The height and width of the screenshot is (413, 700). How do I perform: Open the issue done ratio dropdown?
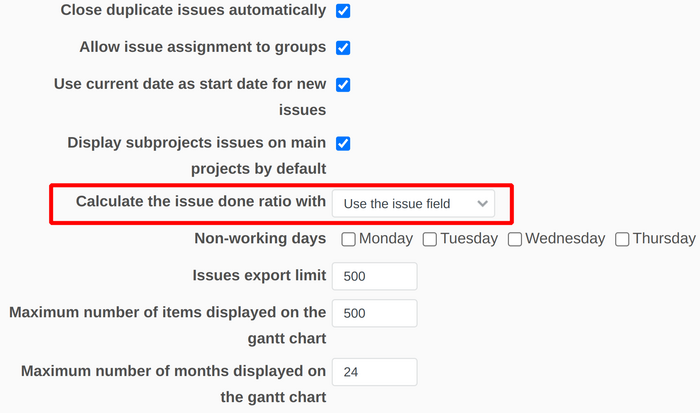(413, 204)
